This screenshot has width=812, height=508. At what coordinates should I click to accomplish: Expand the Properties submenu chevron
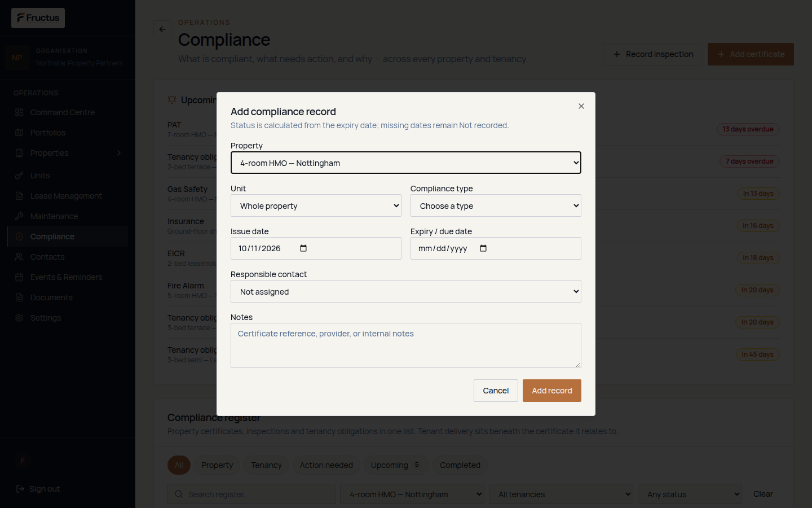[119, 153]
